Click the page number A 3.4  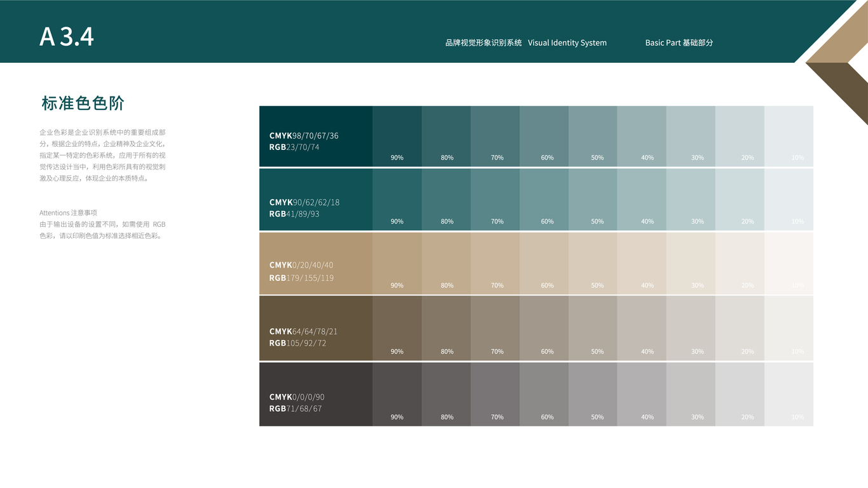pyautogui.click(x=67, y=37)
